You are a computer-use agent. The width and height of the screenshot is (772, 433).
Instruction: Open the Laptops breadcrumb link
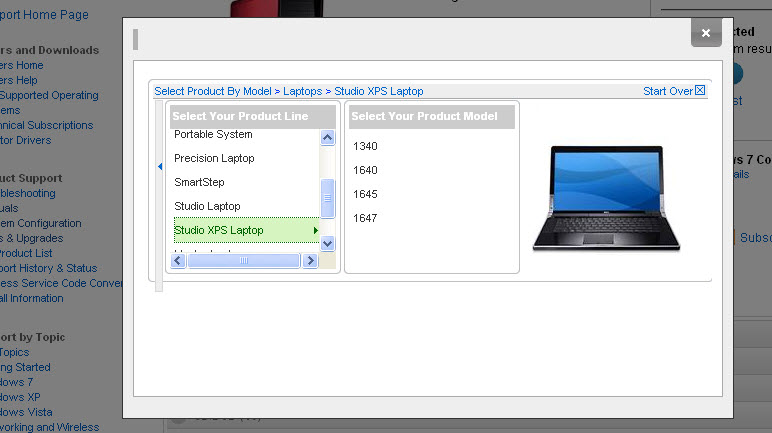[x=302, y=91]
